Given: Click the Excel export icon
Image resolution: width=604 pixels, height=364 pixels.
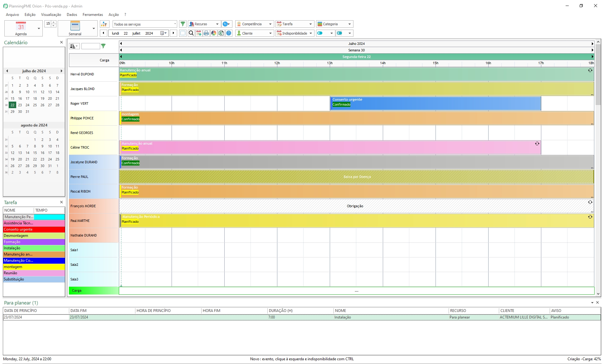Looking at the screenshot, I should [221, 33].
